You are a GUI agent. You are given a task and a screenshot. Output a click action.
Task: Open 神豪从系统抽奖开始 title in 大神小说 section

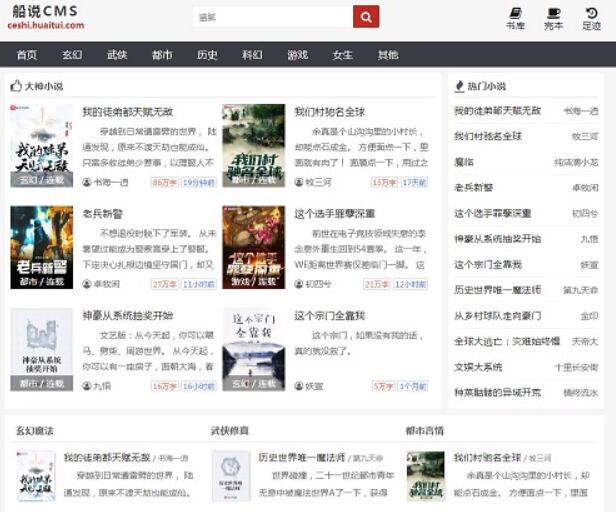(x=128, y=316)
